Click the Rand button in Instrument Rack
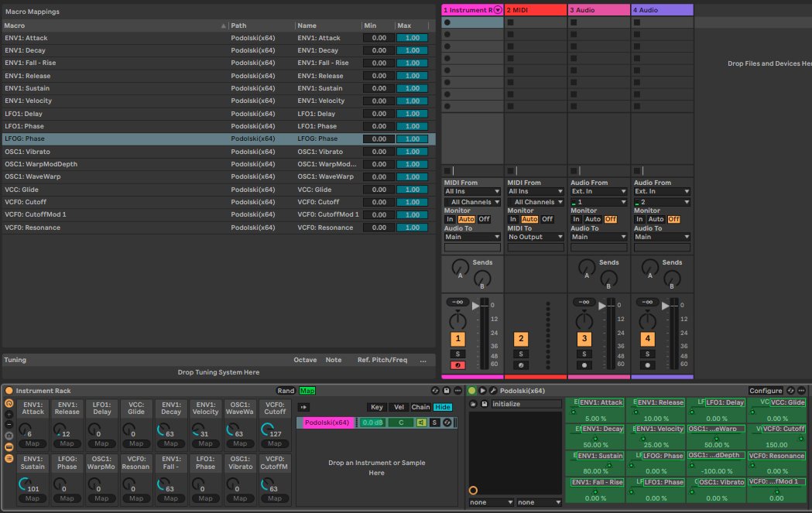The image size is (812, 513). pos(286,391)
